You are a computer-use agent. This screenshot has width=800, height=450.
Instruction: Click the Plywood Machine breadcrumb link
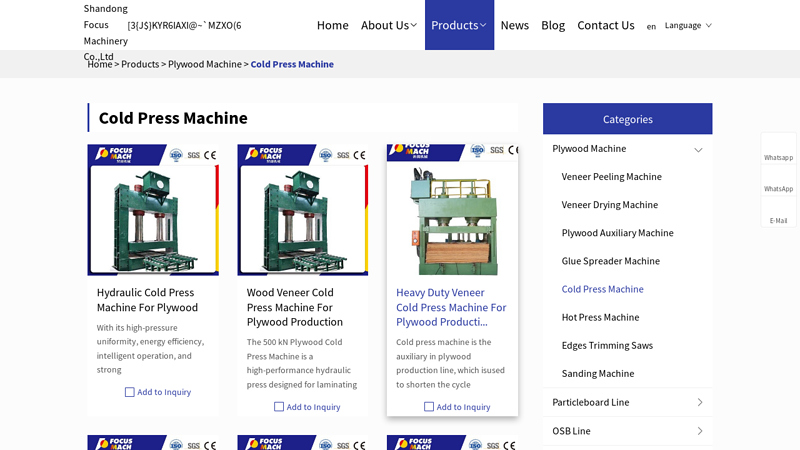point(205,64)
